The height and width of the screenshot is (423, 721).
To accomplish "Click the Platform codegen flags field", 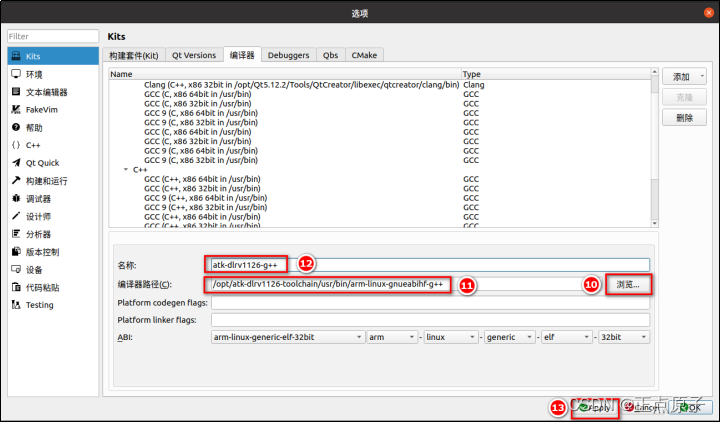I will pyautogui.click(x=430, y=303).
